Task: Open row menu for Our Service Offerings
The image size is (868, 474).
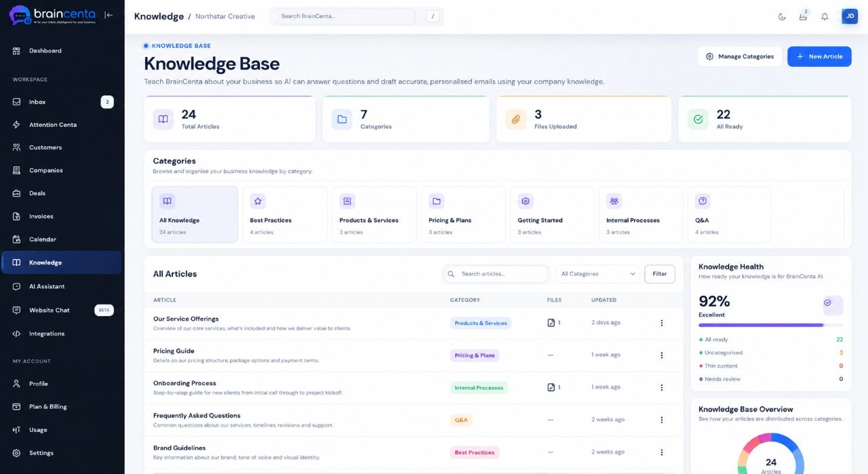Action: point(662,323)
